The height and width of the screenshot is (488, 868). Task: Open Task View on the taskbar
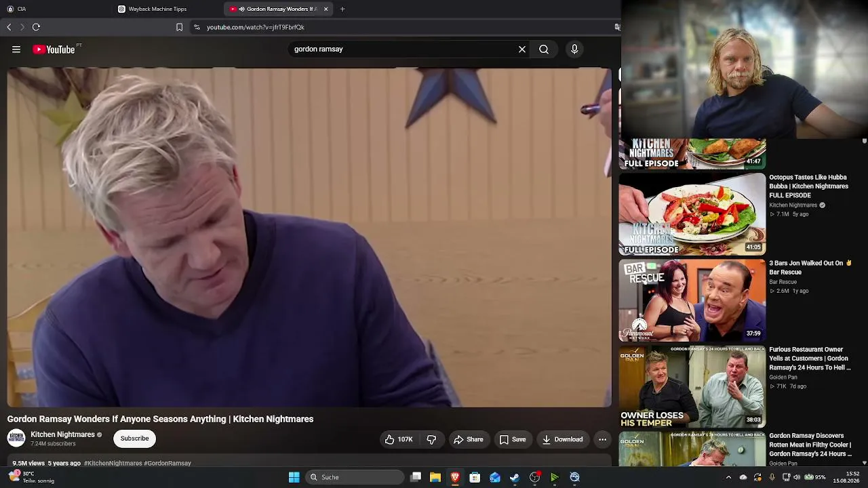pyautogui.click(x=416, y=477)
